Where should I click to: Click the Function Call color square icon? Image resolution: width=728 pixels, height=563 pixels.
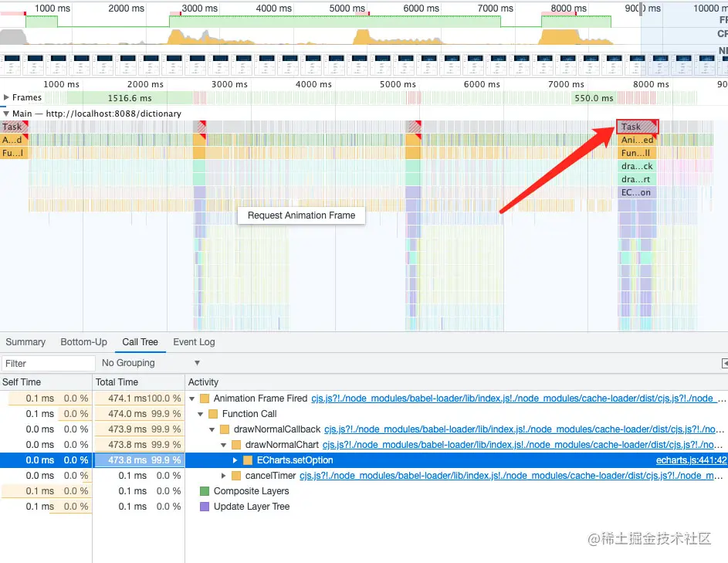tap(213, 414)
